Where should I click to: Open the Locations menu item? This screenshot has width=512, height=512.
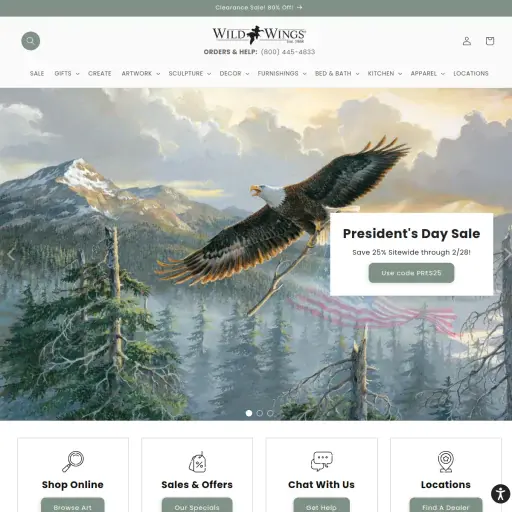tap(471, 73)
